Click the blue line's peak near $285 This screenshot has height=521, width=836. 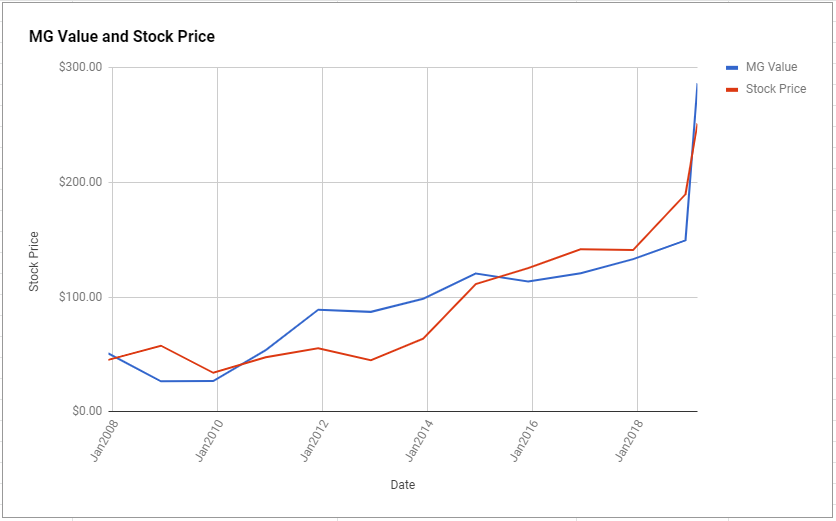pos(697,84)
